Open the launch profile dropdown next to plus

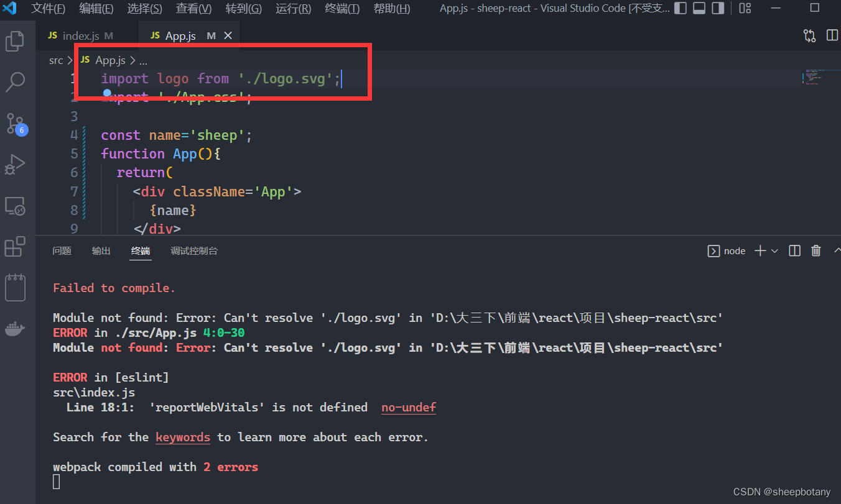pyautogui.click(x=774, y=250)
